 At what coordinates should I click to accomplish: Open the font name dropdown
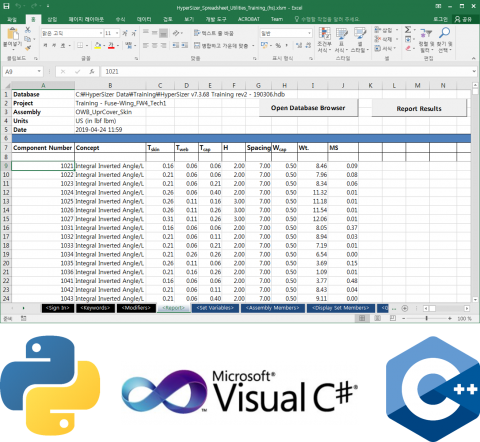[101, 33]
